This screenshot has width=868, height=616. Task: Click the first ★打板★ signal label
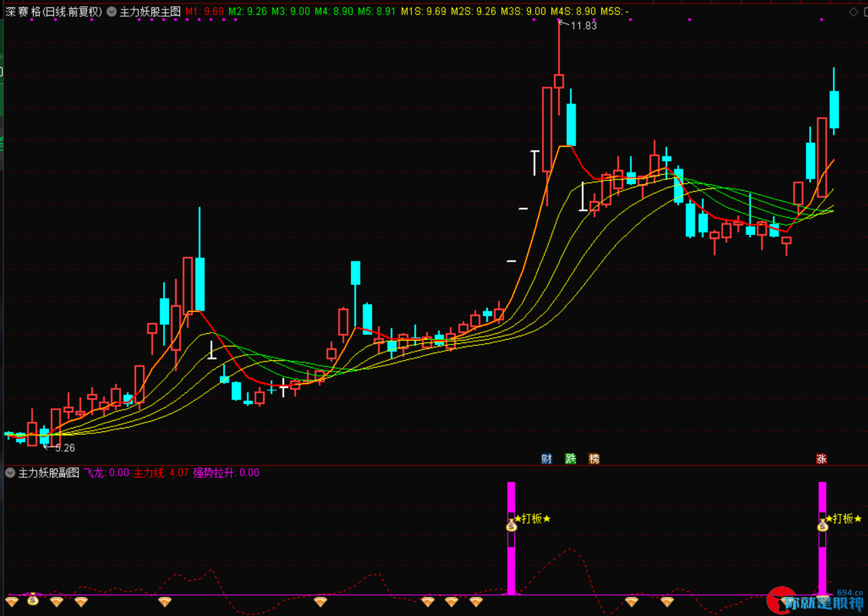pyautogui.click(x=532, y=519)
